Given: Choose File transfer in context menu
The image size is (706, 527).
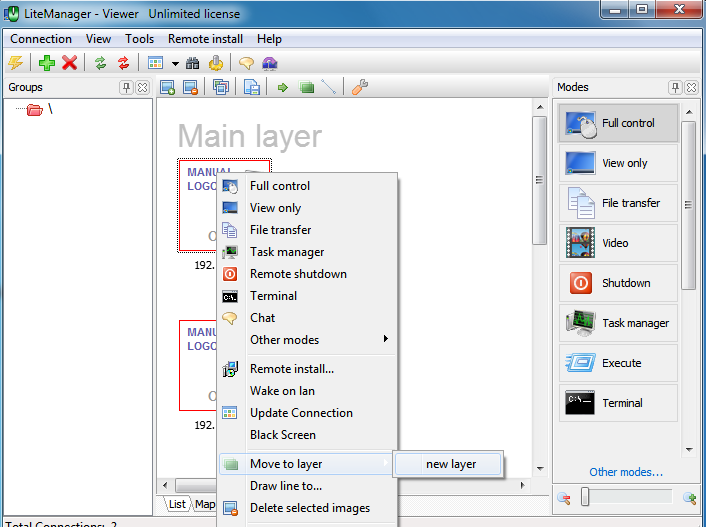Looking at the screenshot, I should click(x=307, y=230).
